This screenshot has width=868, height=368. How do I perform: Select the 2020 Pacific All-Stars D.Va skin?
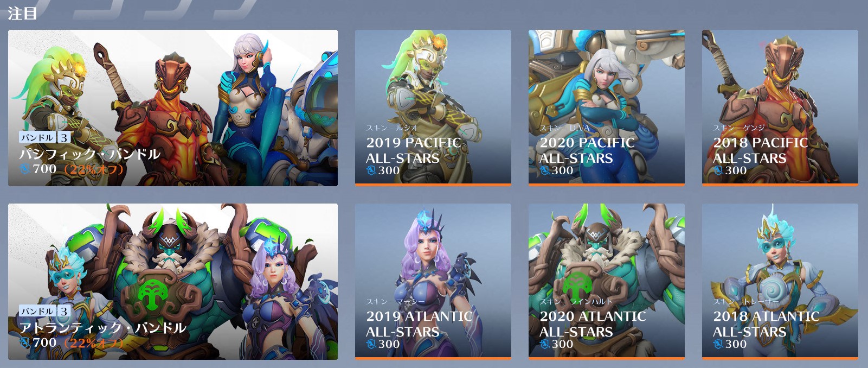click(607, 108)
